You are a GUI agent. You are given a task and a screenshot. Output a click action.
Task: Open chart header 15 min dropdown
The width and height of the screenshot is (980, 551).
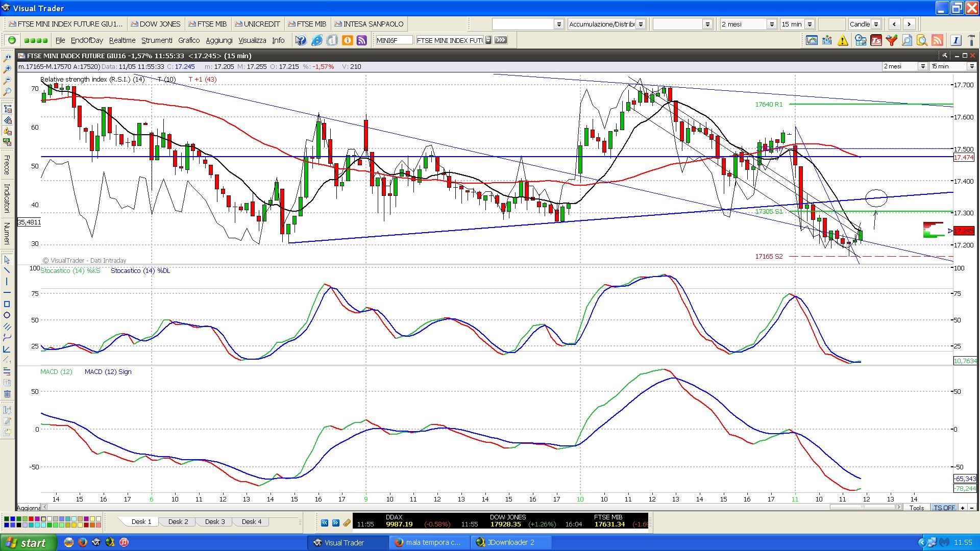tap(971, 66)
